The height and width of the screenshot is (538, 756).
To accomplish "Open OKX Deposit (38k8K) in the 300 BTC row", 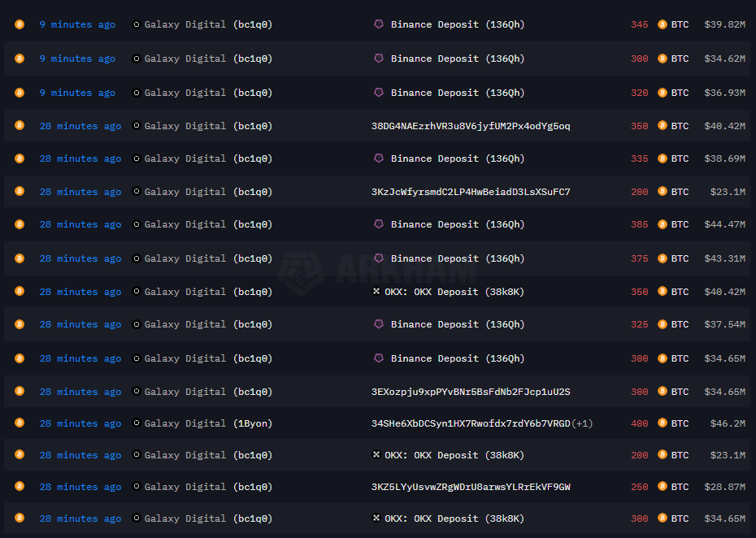I will point(454,519).
